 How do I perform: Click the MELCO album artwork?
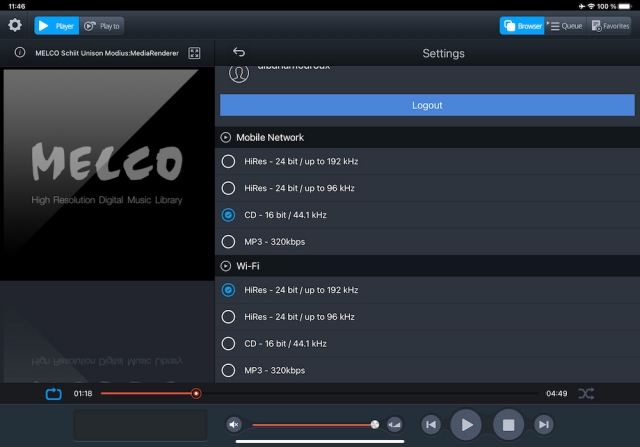click(107, 173)
